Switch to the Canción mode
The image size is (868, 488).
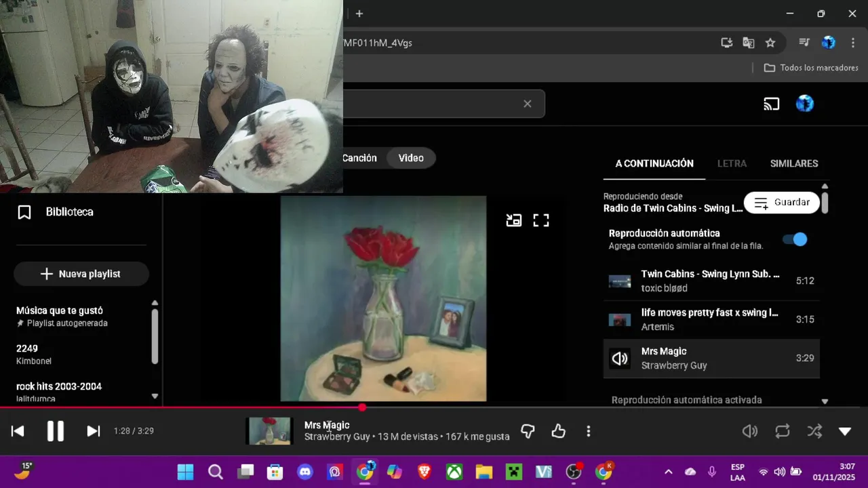[x=359, y=158]
